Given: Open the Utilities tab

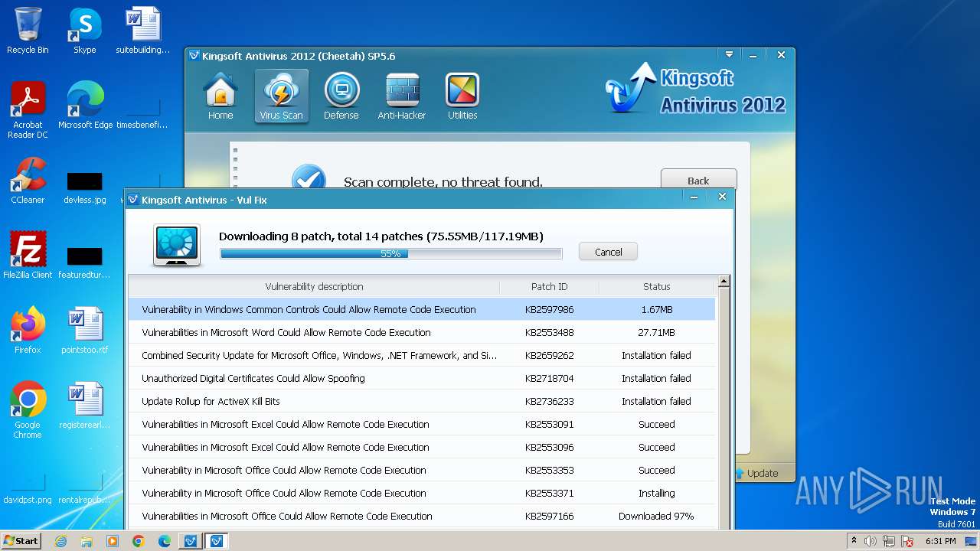Looking at the screenshot, I should tap(462, 96).
